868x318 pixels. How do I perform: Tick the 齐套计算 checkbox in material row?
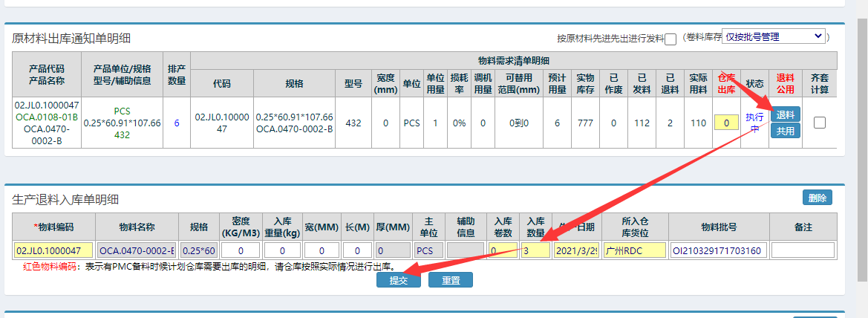820,123
